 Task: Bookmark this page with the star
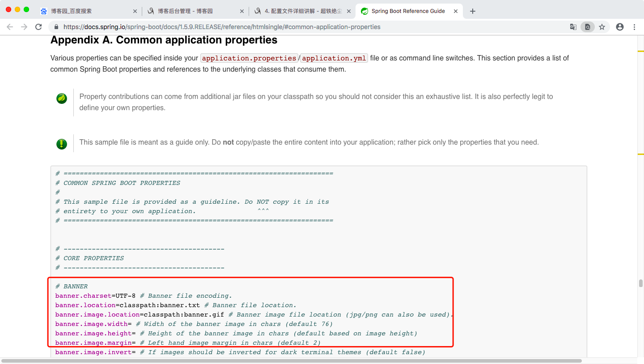(602, 27)
